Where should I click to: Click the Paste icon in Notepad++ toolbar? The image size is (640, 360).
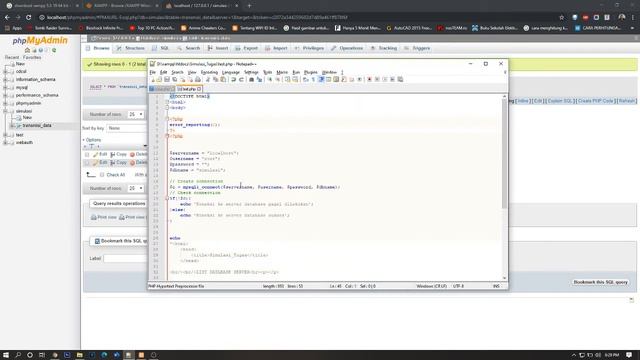tap(223, 80)
